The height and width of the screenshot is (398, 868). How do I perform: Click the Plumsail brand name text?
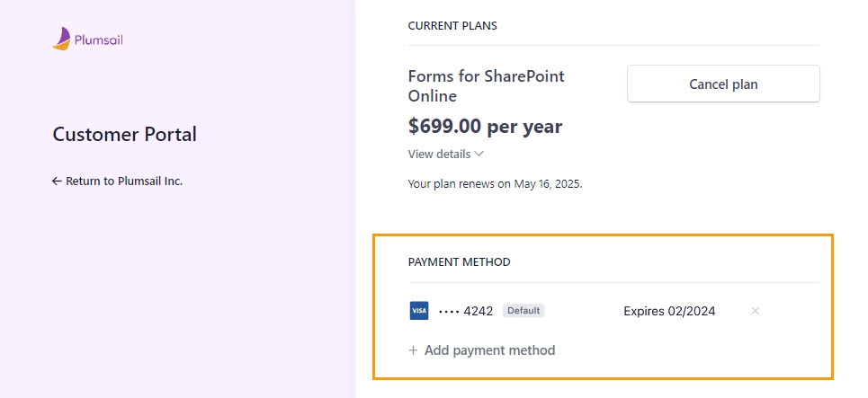pos(99,40)
